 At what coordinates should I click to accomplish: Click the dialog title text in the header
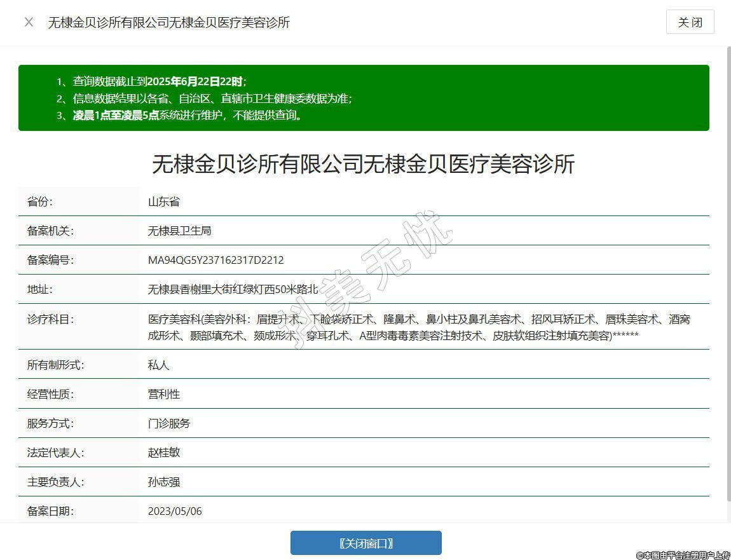pos(169,22)
